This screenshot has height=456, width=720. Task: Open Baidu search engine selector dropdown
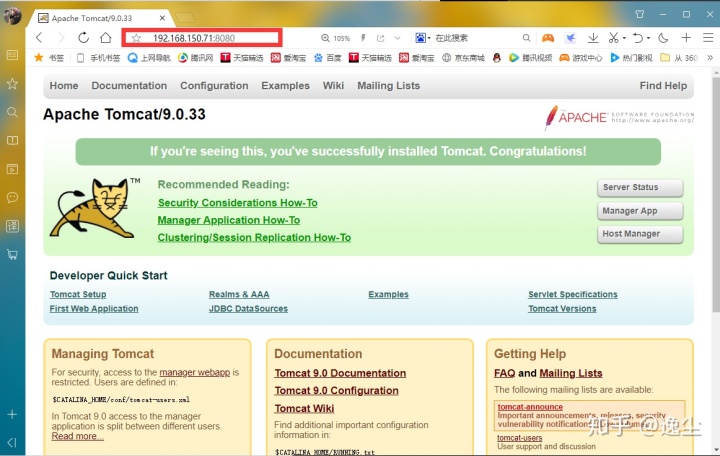tap(423, 38)
